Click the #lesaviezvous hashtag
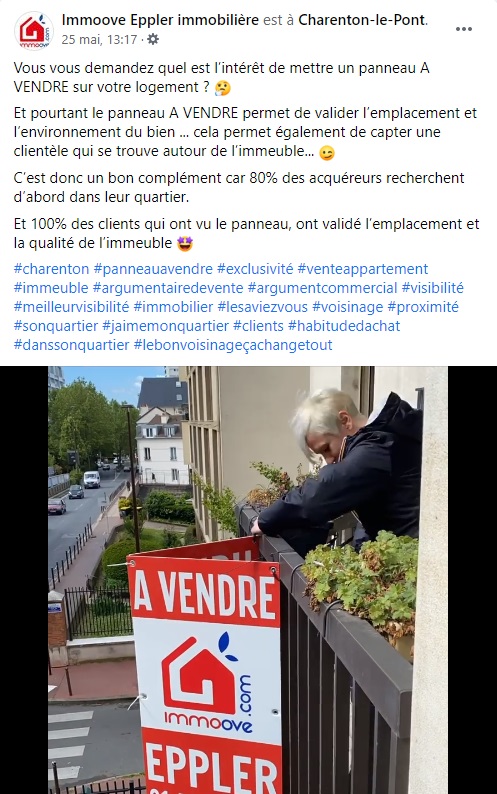This screenshot has height=794, width=497. [262, 307]
